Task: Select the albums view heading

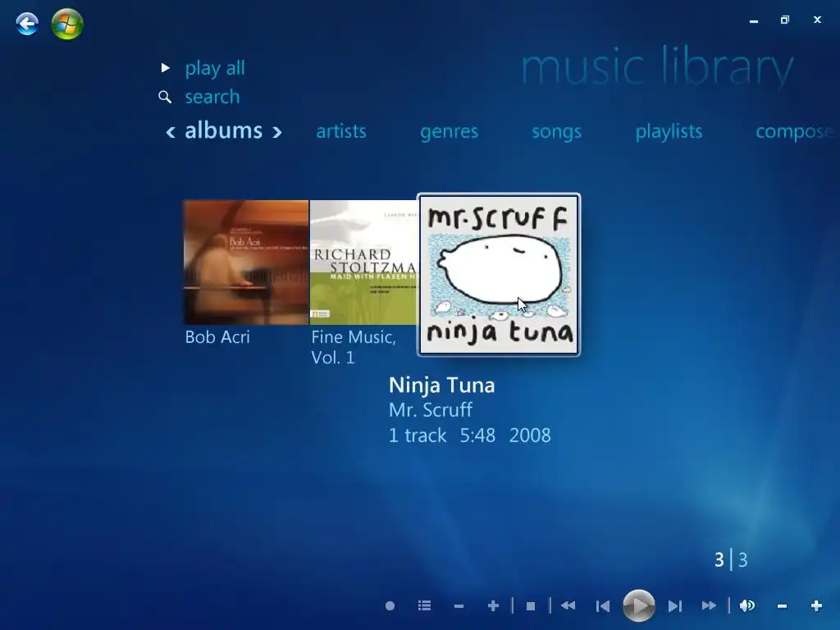Action: tap(223, 130)
